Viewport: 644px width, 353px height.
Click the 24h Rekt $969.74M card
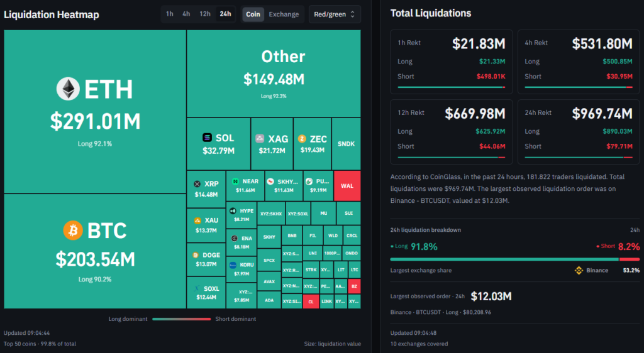click(579, 132)
